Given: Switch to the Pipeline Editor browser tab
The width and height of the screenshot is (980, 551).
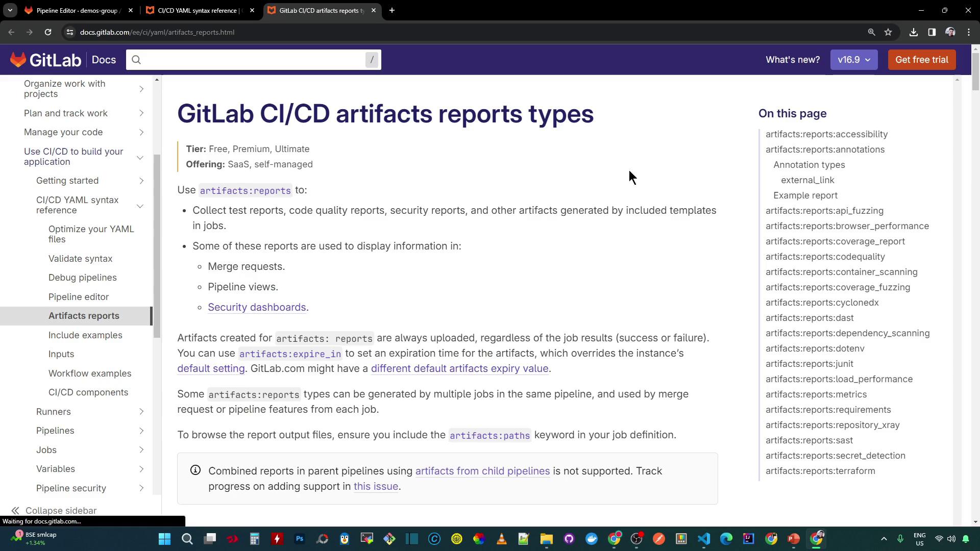Looking at the screenshot, I should tap(77, 10).
